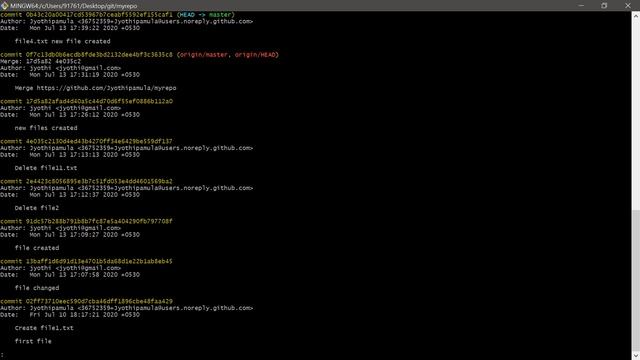Click the date line at 17:13:13
The height and width of the screenshot is (360, 640).
point(70,155)
